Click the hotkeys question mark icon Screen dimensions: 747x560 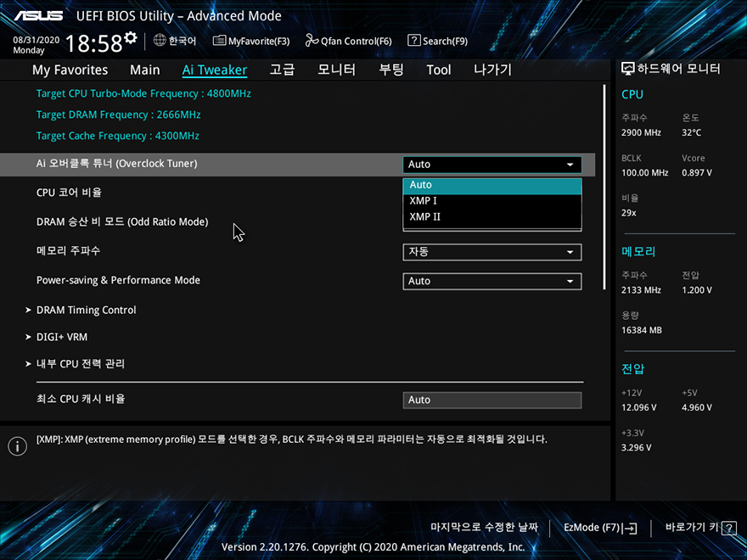coord(729,528)
